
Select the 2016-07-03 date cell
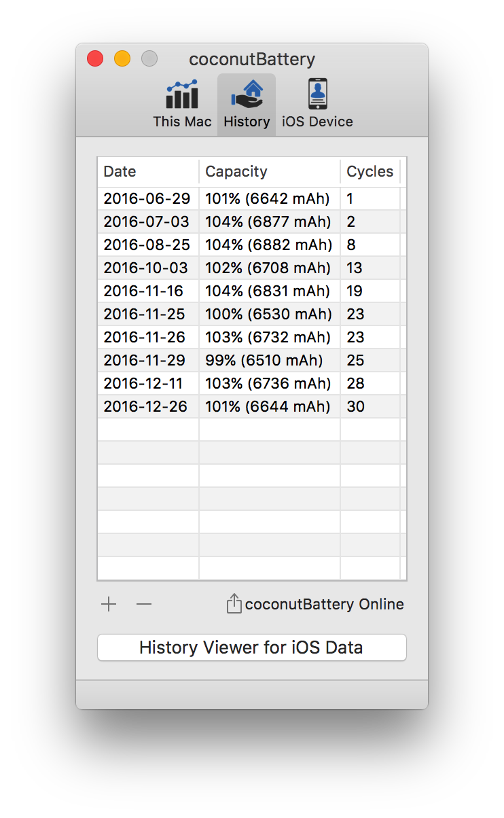[x=147, y=221]
